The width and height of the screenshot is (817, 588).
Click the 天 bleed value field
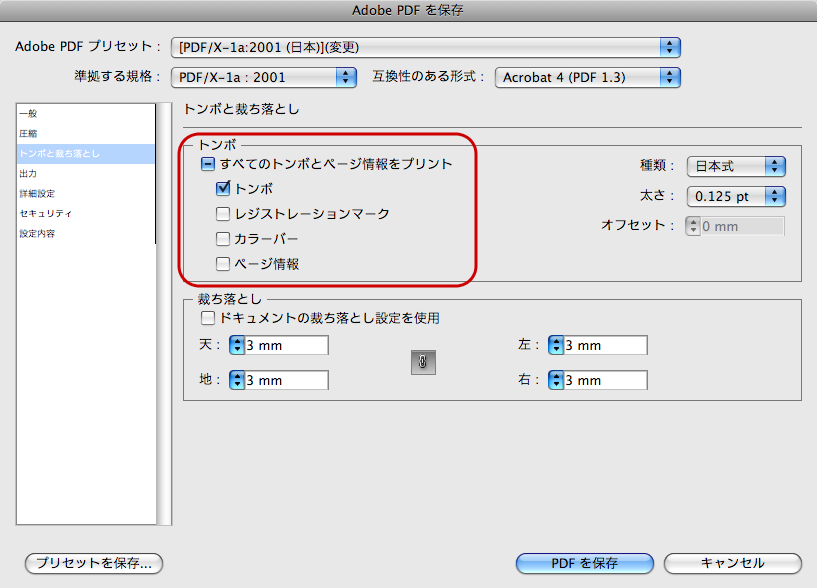tap(287, 345)
